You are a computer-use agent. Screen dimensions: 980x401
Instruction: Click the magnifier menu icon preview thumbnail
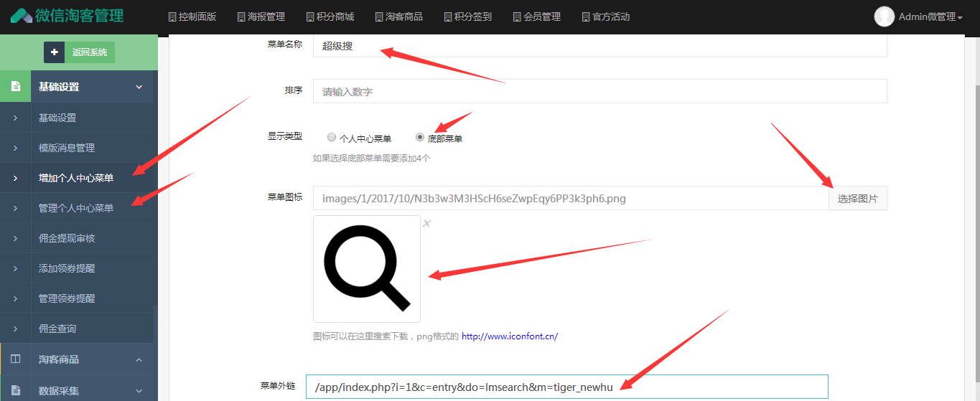pyautogui.click(x=367, y=269)
